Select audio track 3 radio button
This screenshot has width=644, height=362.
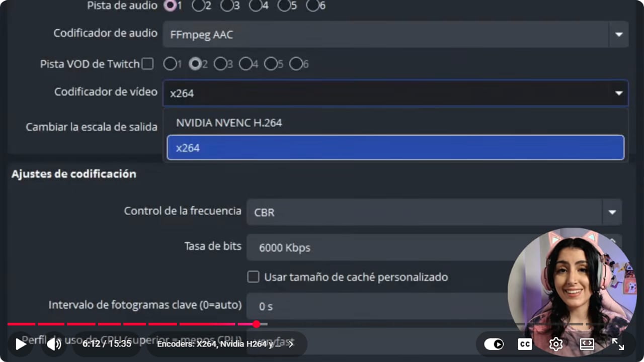(227, 6)
